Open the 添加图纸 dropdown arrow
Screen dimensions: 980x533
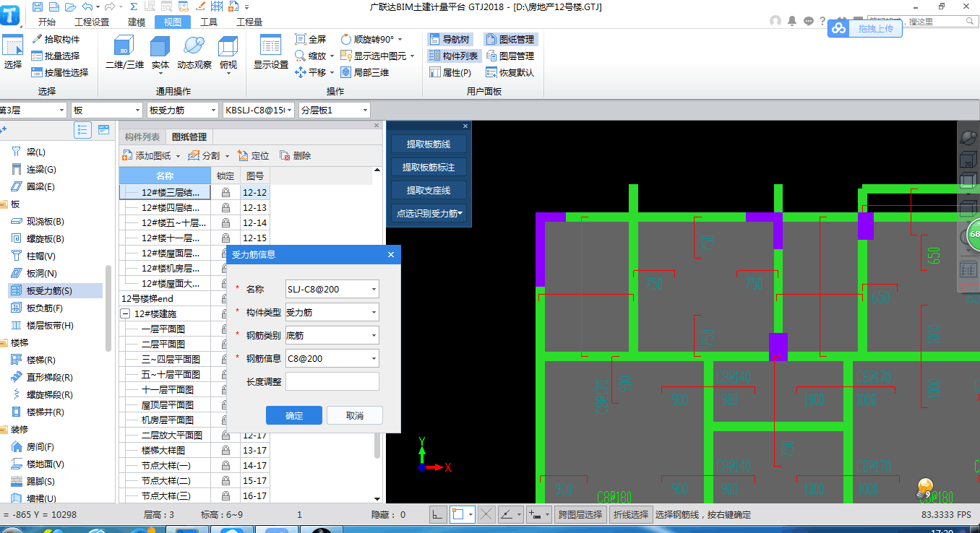tap(178, 156)
